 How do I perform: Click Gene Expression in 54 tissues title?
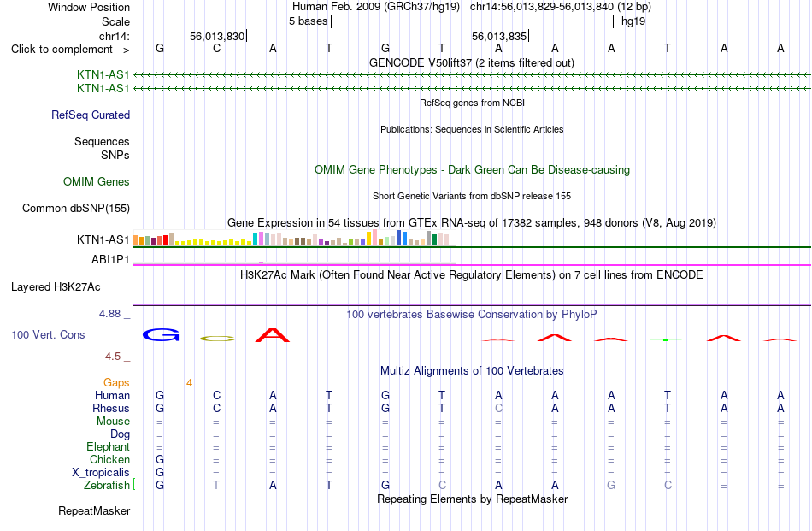pyautogui.click(x=472, y=223)
